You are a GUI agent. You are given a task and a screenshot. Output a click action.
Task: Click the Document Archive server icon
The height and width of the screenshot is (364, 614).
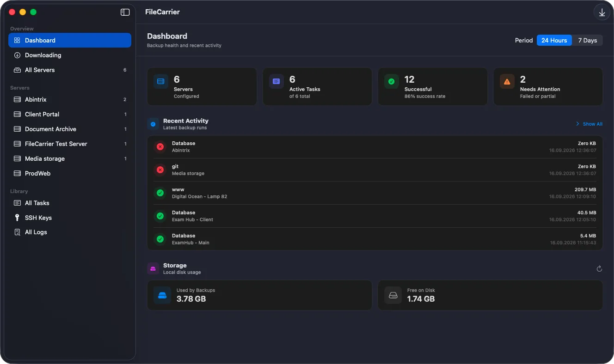(x=17, y=129)
